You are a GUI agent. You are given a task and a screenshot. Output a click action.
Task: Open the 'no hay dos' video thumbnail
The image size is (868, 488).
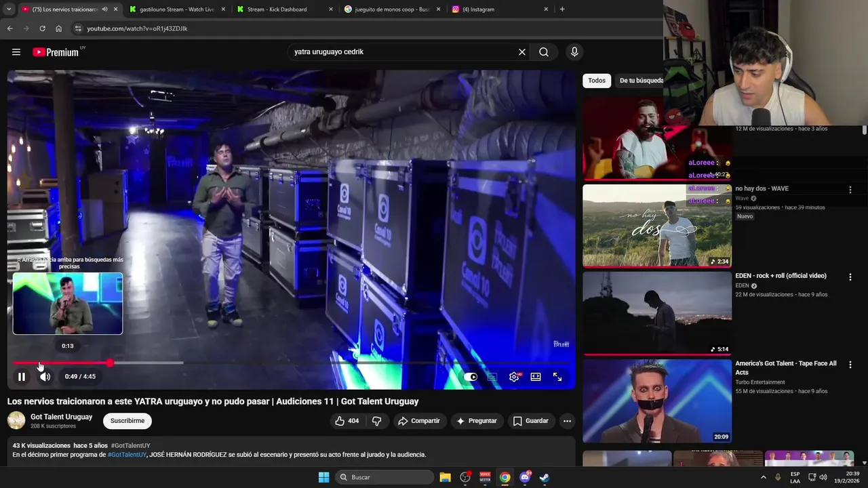(x=657, y=226)
